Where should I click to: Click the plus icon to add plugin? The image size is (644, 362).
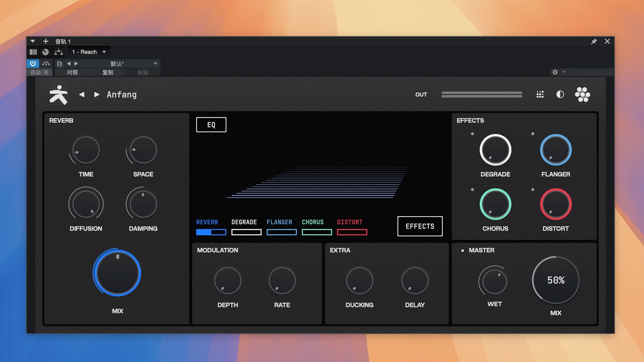[x=46, y=41]
